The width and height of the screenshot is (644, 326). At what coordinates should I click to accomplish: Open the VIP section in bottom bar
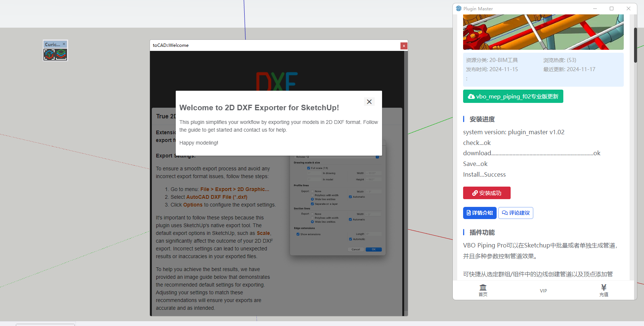[543, 291]
